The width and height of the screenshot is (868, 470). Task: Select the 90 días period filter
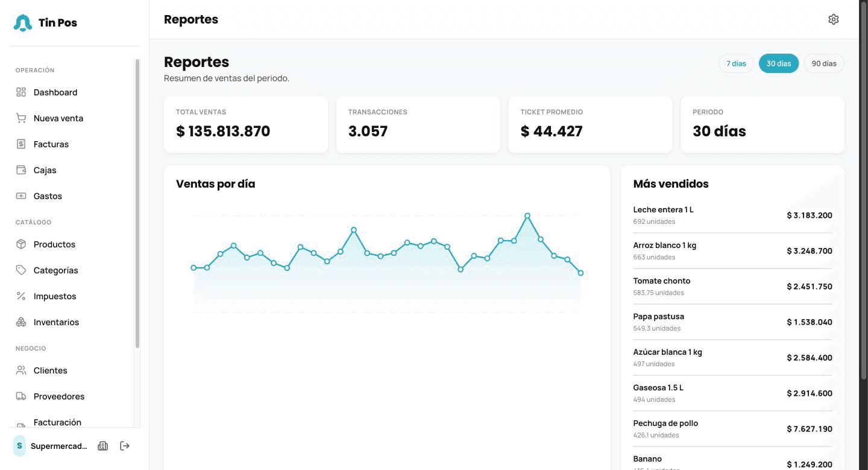tap(824, 63)
